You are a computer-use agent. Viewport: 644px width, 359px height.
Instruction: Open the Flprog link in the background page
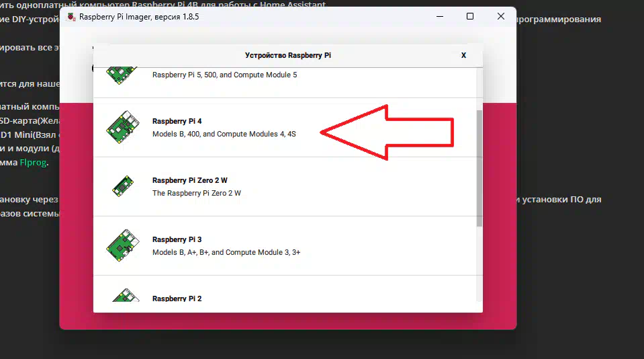pos(33,163)
